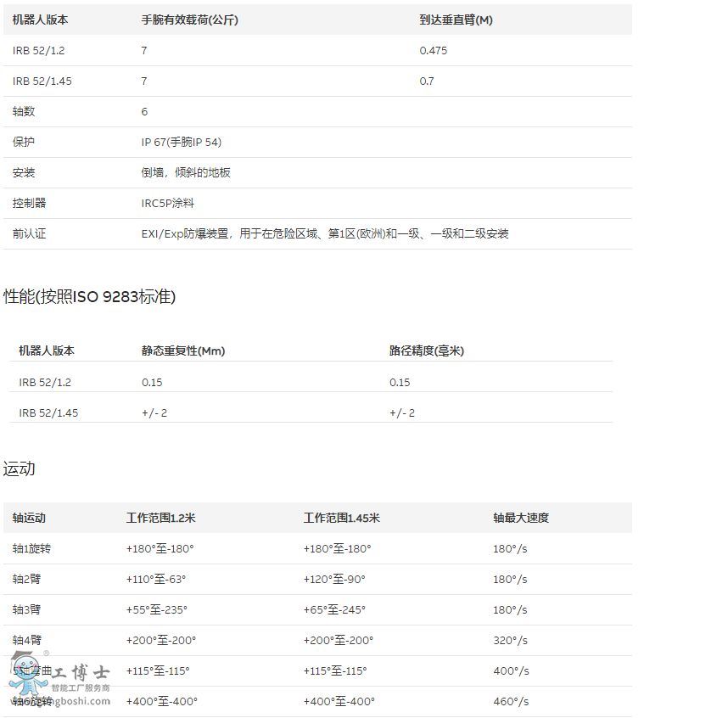Click the 460°/s max speed value
This screenshot has height=718, width=728.
pyautogui.click(x=510, y=701)
